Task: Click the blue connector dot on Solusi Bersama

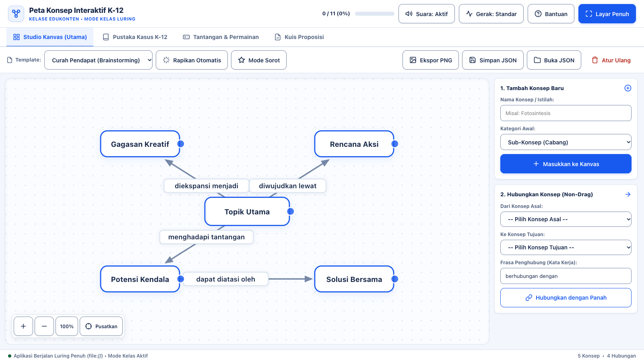Action: pyautogui.click(x=395, y=279)
